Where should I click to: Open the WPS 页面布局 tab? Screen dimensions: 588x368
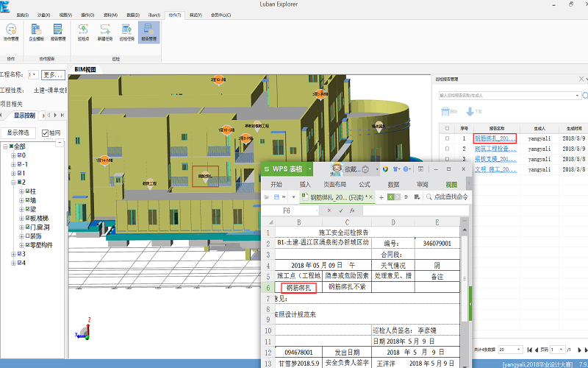(334, 185)
